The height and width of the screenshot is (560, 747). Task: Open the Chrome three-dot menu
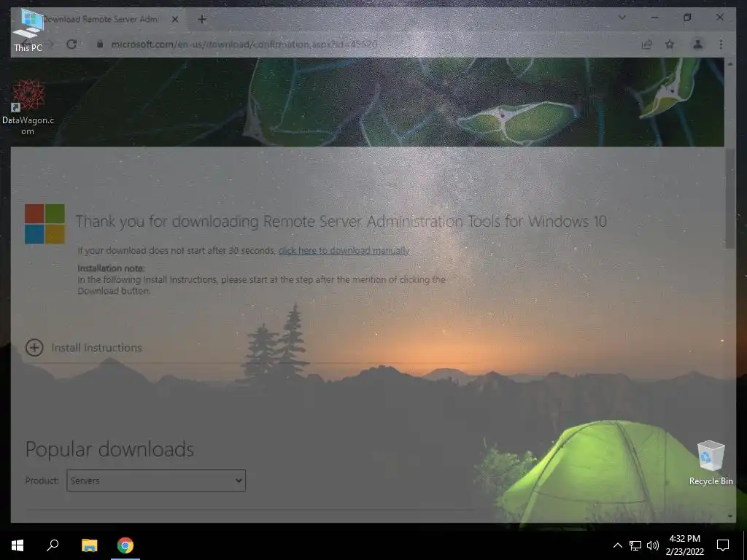click(x=721, y=44)
